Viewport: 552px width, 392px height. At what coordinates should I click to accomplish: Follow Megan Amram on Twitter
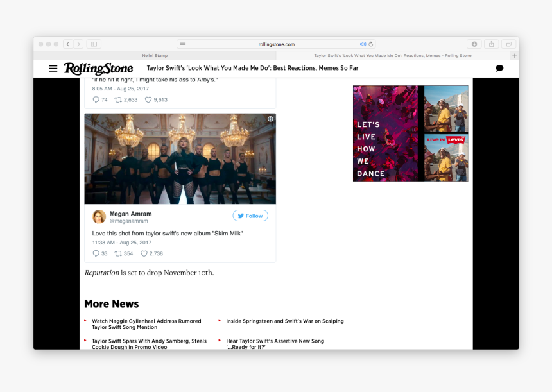(x=250, y=216)
